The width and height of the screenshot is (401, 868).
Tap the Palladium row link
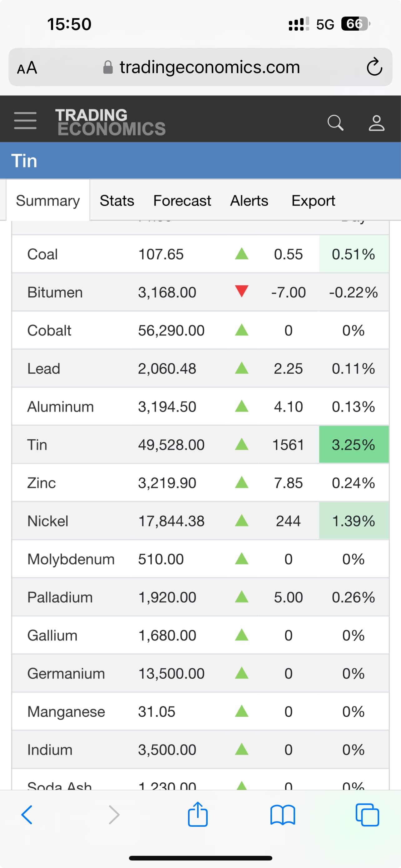[60, 597]
